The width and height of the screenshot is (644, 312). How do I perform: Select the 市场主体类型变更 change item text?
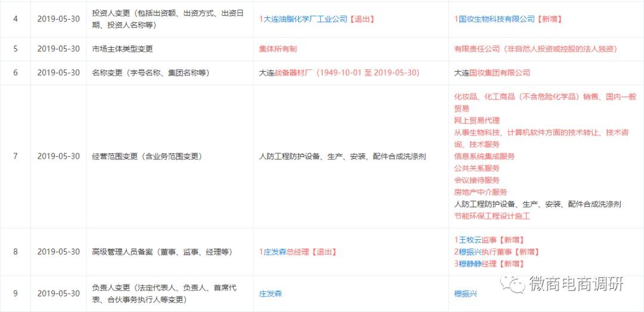[x=122, y=49]
